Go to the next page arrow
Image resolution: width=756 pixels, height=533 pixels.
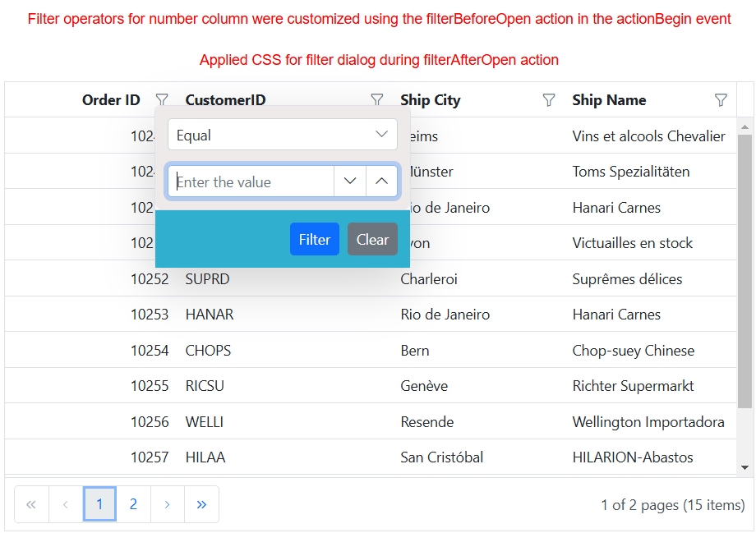[167, 505]
